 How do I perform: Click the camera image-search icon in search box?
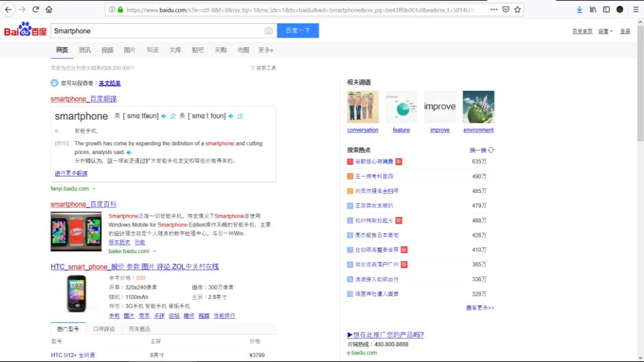tap(269, 31)
